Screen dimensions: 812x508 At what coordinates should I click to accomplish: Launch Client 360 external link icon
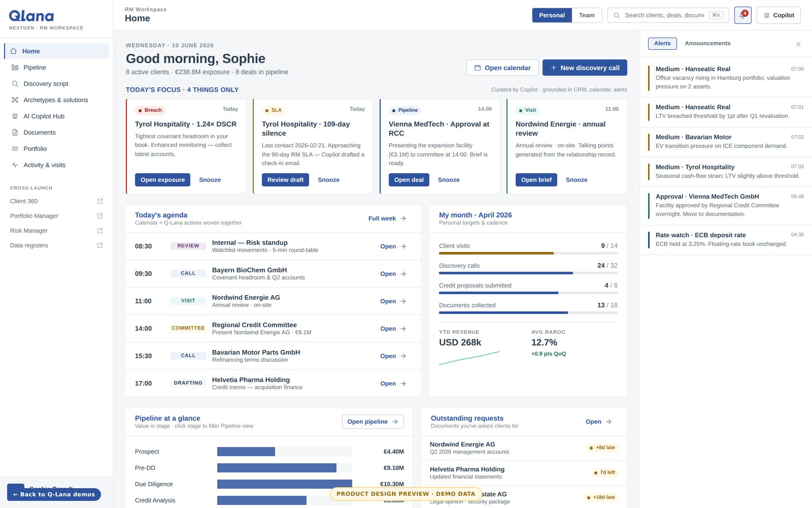(100, 201)
